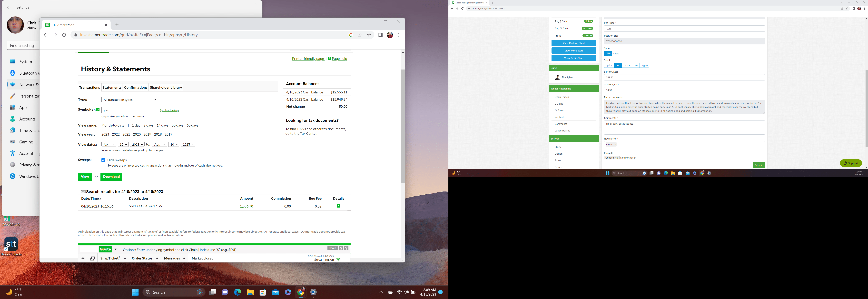Click green Details arrow for GFAI transaction
The image size is (868, 299).
click(338, 206)
